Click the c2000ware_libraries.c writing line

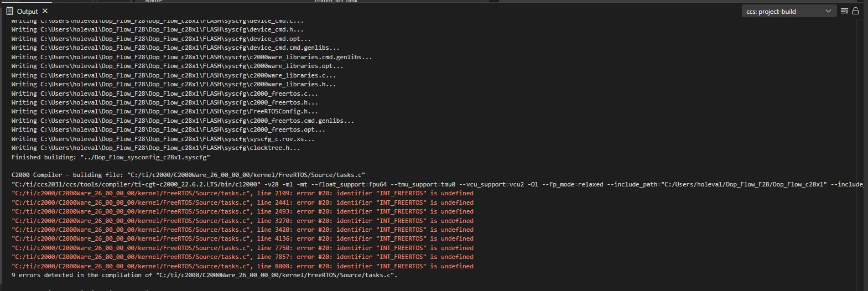click(174, 75)
